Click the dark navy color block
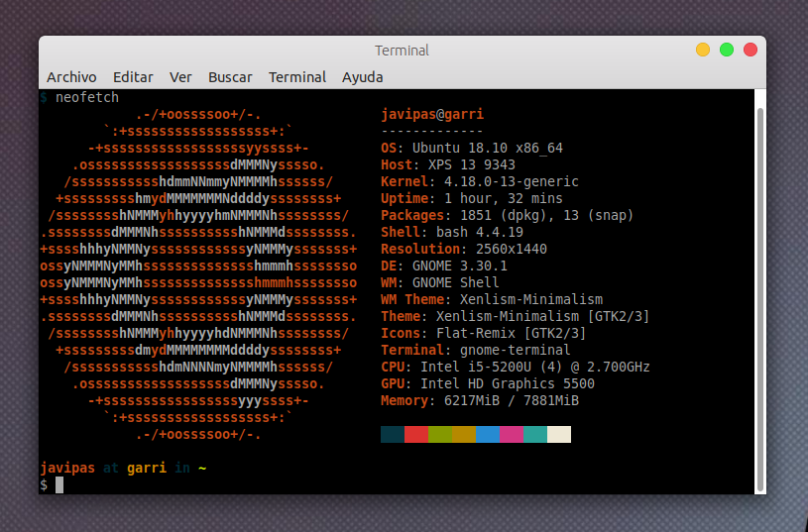This screenshot has width=808, height=532. [393, 434]
